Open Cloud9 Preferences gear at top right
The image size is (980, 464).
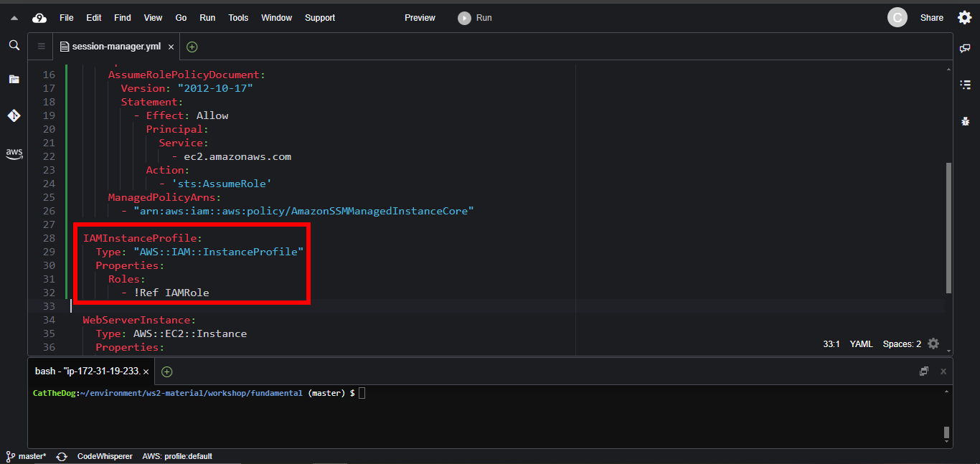pyautogui.click(x=964, y=18)
